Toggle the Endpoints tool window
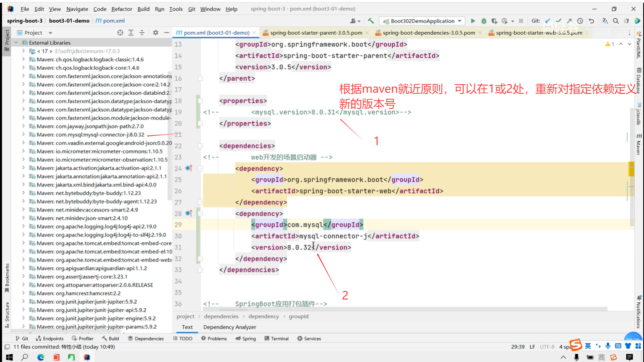Screen dimensions: 644x362 point(50,339)
